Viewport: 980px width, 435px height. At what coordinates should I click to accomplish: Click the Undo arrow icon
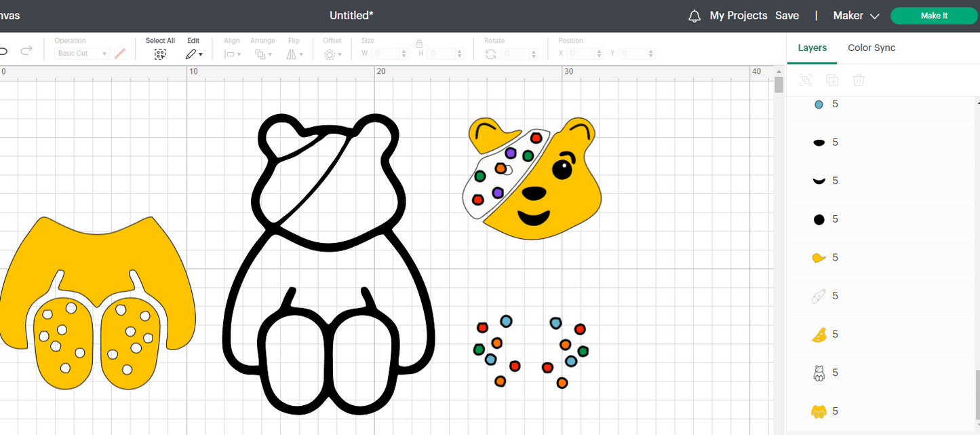click(x=5, y=51)
